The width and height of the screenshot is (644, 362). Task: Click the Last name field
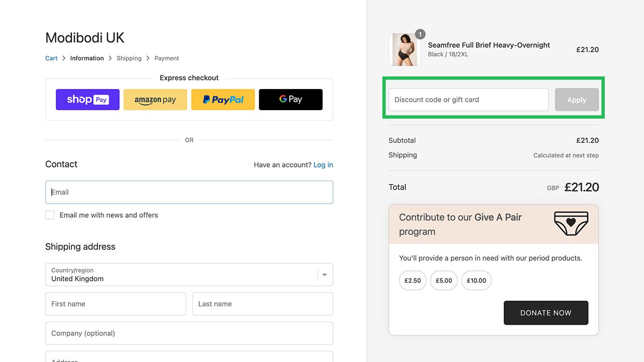pos(263,304)
